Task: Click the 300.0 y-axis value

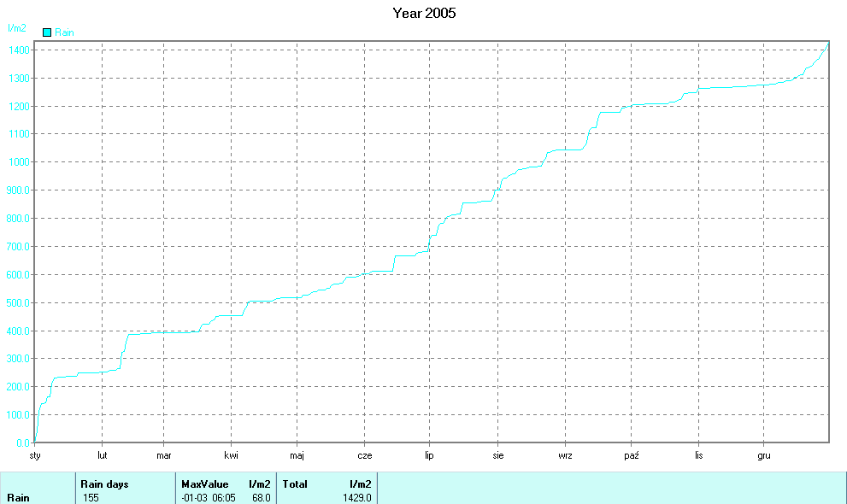Action: coord(18,358)
